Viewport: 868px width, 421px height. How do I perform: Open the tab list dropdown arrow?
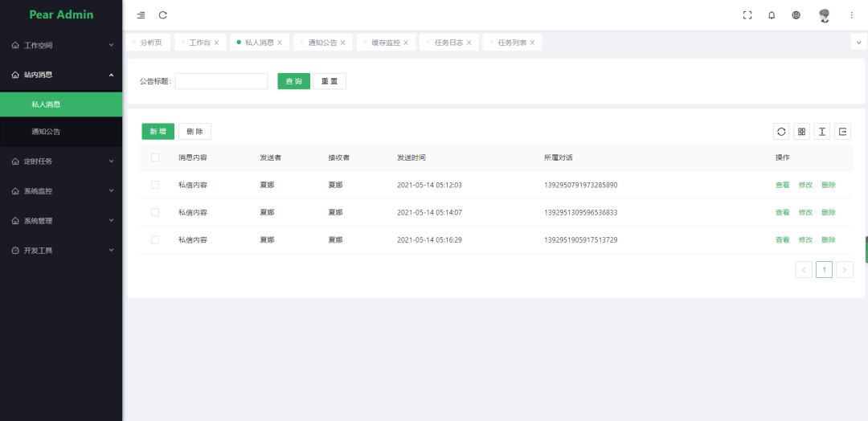pos(858,43)
